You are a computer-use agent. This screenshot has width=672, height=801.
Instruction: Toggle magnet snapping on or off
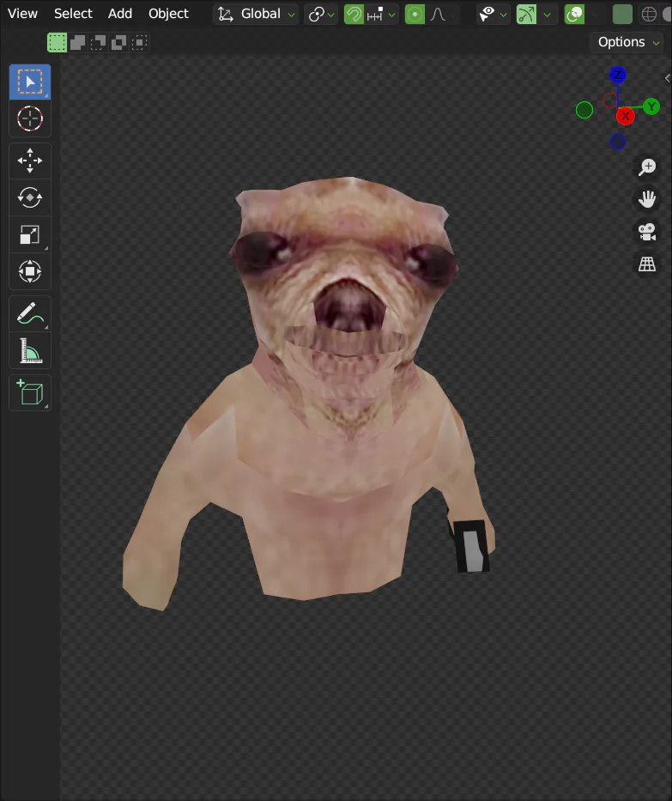click(x=354, y=15)
